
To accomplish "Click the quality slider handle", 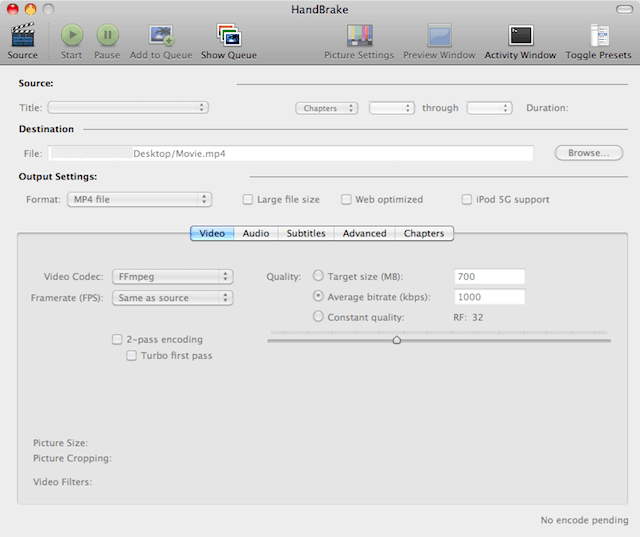I will click(397, 340).
